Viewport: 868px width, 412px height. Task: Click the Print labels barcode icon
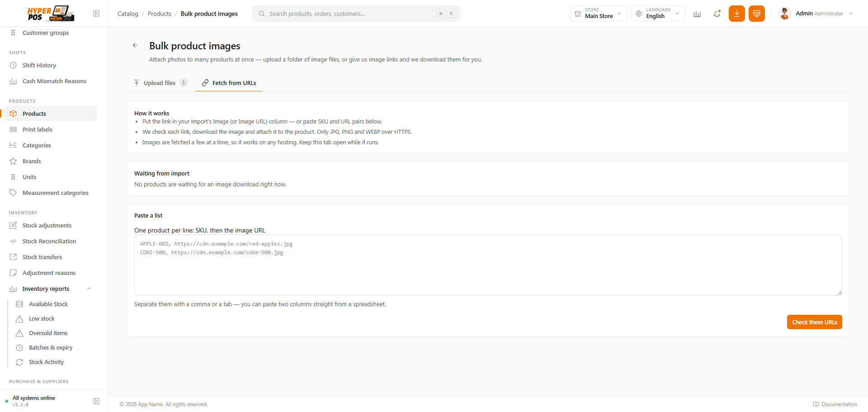click(x=13, y=129)
